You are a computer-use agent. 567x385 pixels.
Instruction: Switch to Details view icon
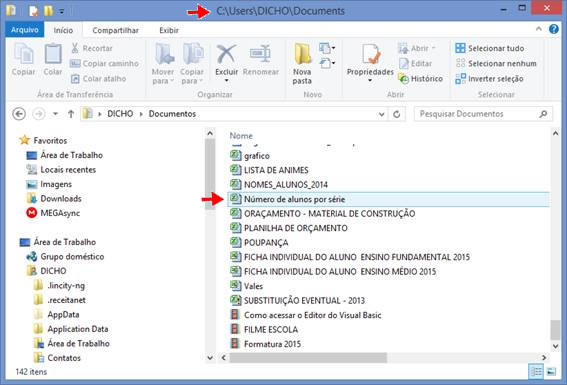click(x=536, y=371)
